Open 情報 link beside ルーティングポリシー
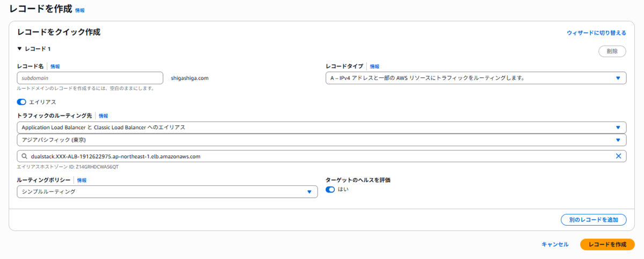Viewport: 644px width, 259px height. point(82,180)
